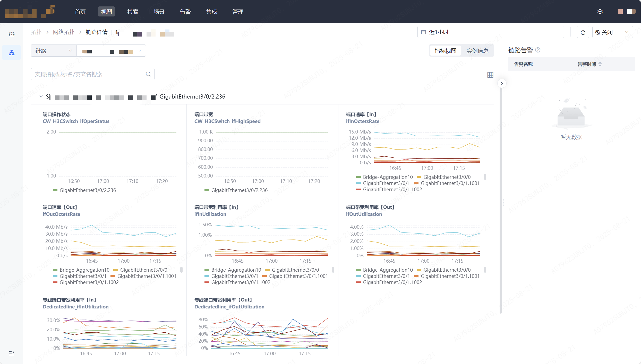Click the refresh icon button

583,32
